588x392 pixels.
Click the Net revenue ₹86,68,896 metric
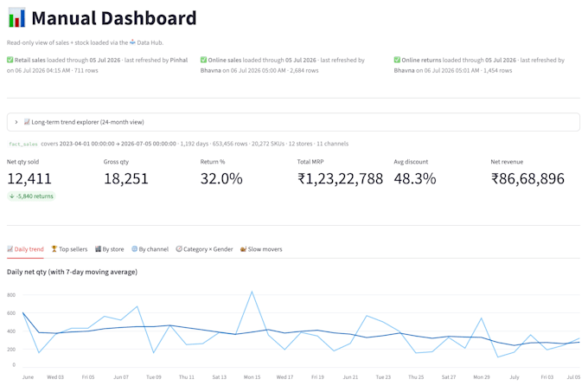[527, 178]
